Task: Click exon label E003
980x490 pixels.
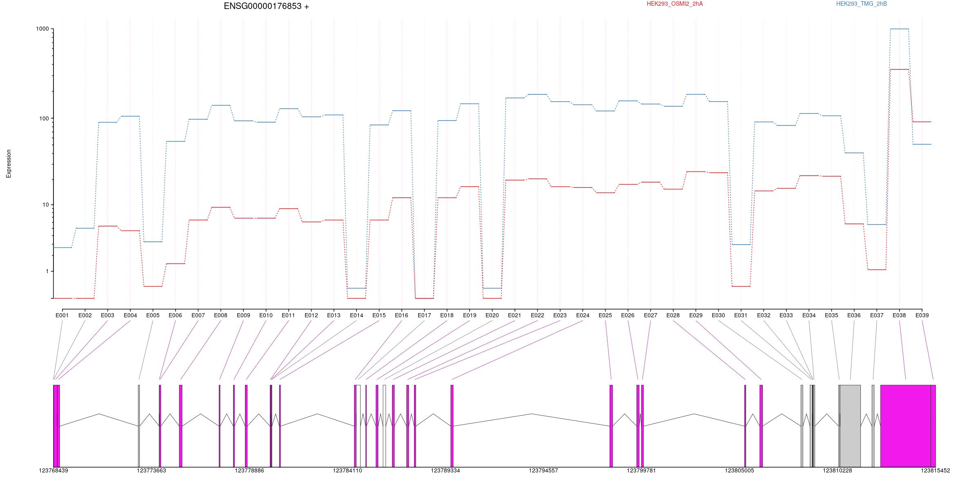Action: [107, 315]
